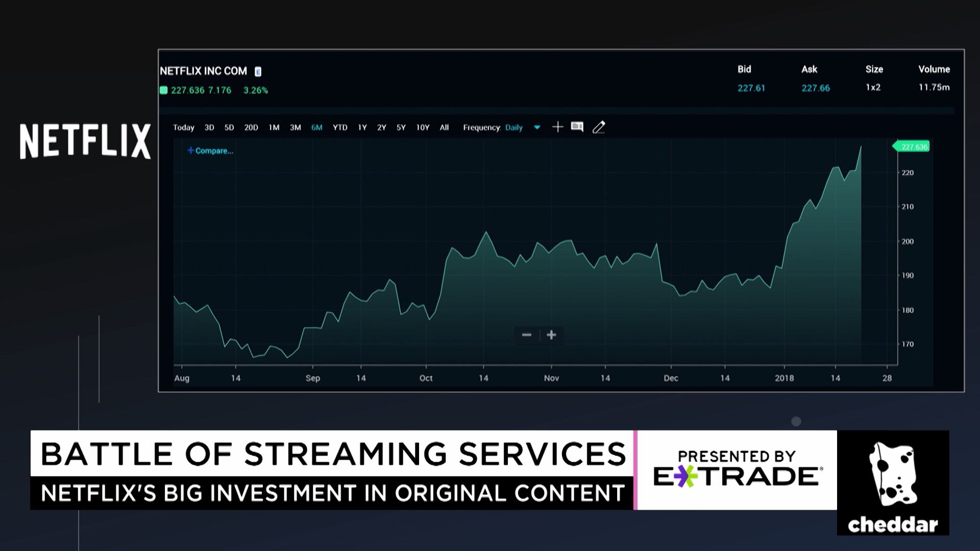Click the info icon beside NETFLIX INC COM

258,71
